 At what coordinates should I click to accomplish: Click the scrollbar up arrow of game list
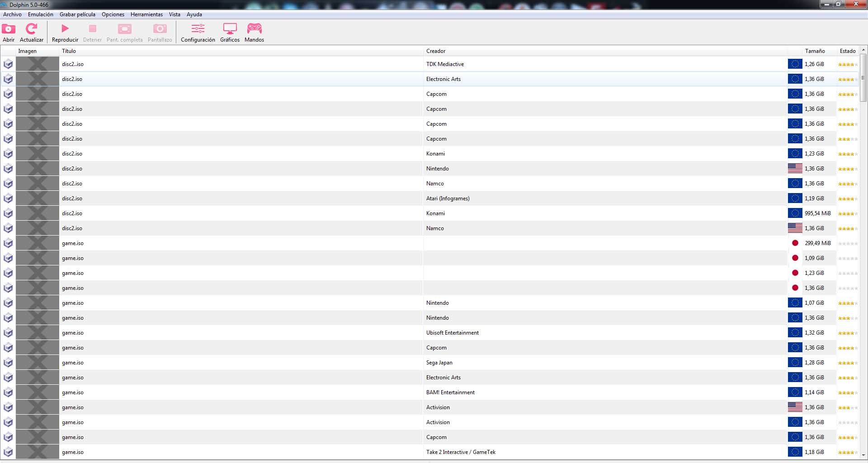pos(863,49)
